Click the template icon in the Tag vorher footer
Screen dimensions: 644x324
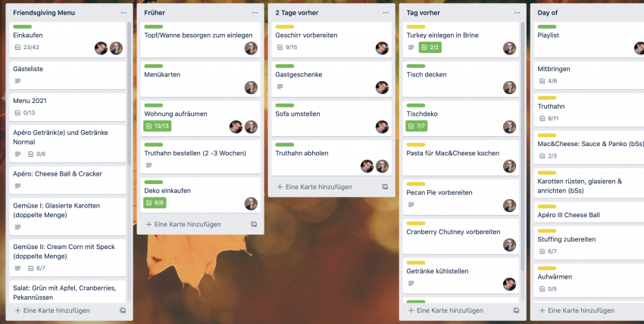[516, 310]
